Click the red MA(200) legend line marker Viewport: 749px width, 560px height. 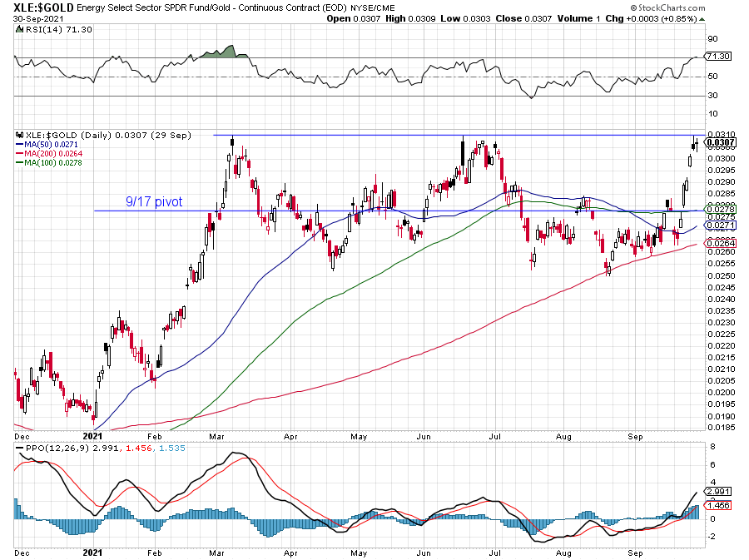tap(20, 154)
